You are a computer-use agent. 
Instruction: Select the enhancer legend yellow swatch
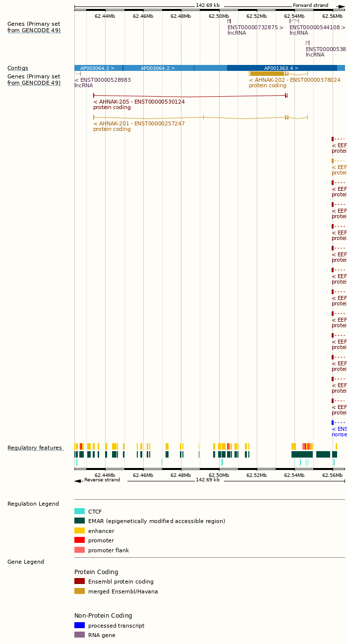tap(79, 530)
